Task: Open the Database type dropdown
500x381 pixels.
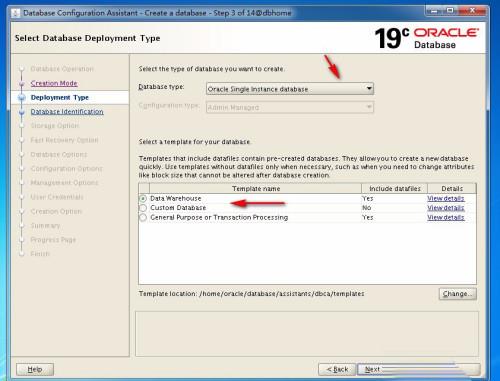Action: point(290,89)
